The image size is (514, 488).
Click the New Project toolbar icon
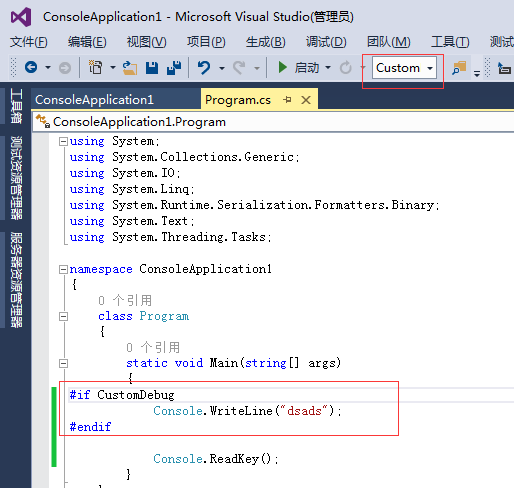pos(96,68)
